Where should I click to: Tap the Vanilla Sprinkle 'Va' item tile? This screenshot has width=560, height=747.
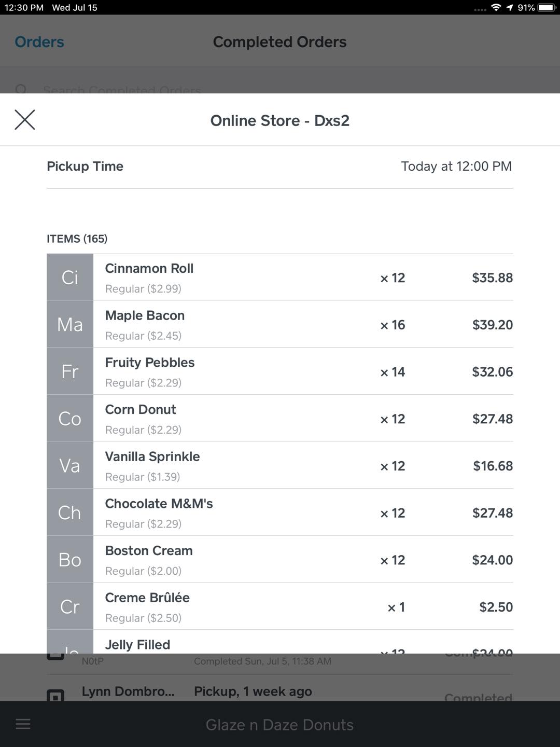tap(70, 466)
